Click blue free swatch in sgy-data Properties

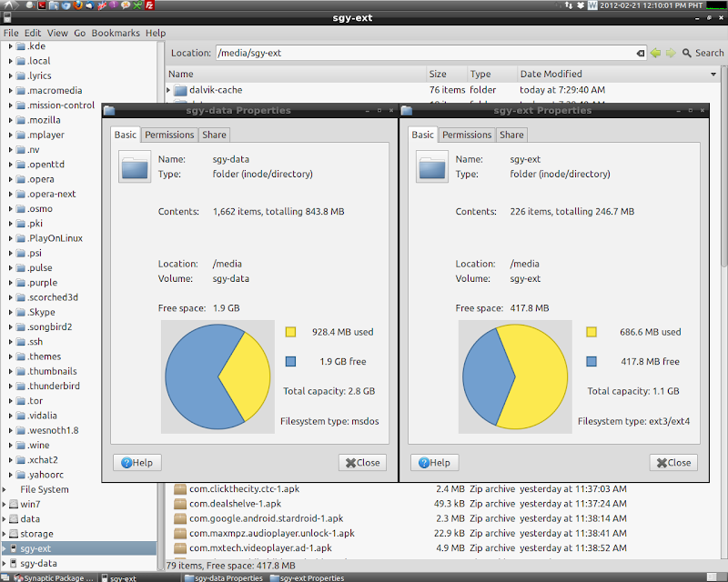point(290,362)
